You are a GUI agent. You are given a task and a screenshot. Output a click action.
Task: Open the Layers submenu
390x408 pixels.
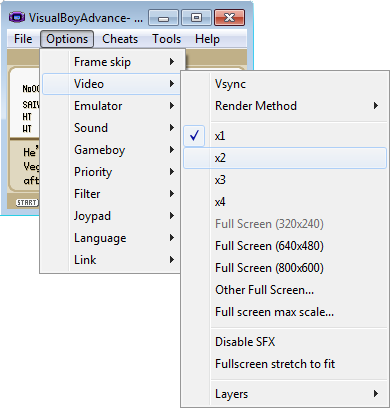285,394
